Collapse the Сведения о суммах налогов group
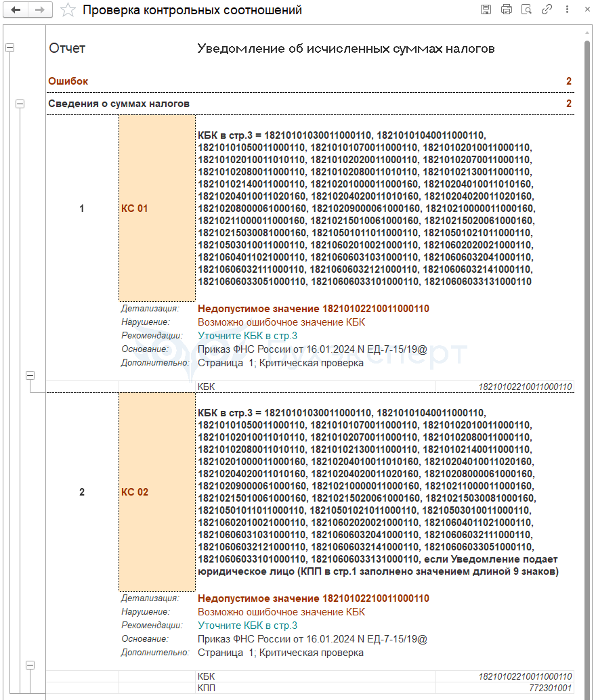Image resolution: width=596 pixels, height=700 pixels. 20,104
